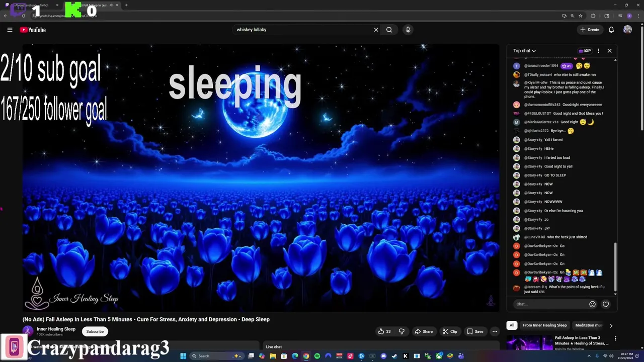644x362 pixels.
Task: Open a new browser tab
Action: tap(126, 5)
